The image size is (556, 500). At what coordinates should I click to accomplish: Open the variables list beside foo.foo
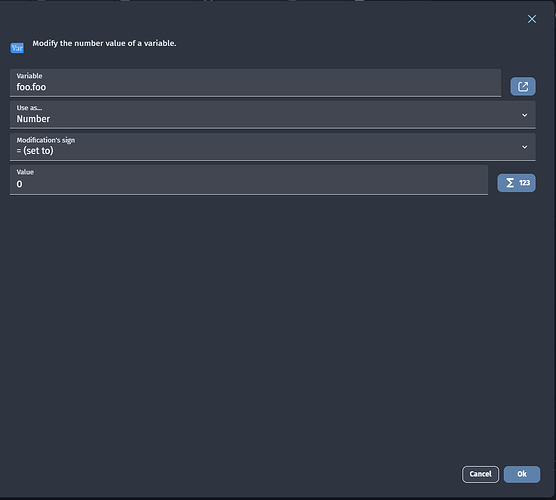pyautogui.click(x=523, y=86)
